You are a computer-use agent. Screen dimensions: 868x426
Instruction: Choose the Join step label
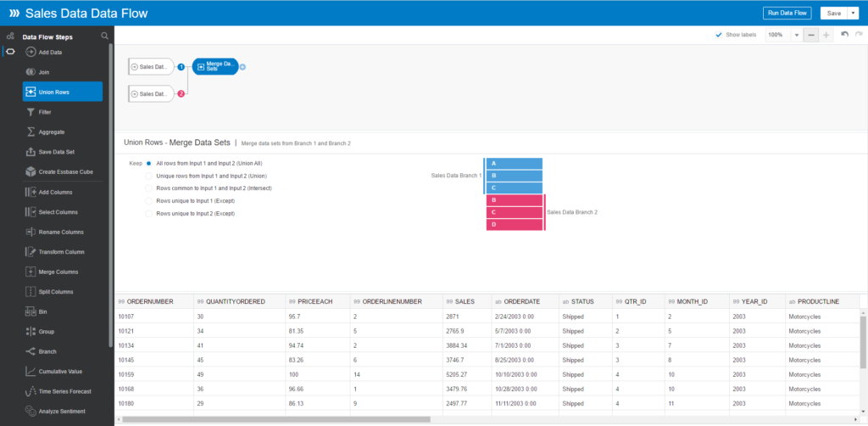tap(44, 73)
